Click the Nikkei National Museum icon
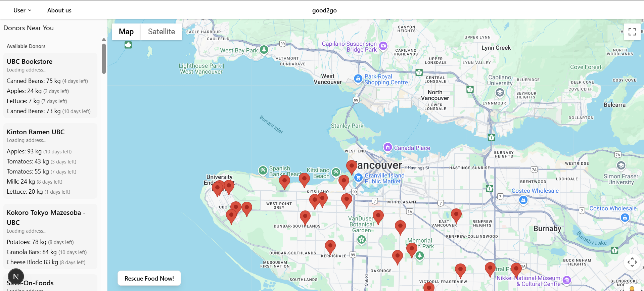Viewport: 644px width, 291px height. coord(567,280)
